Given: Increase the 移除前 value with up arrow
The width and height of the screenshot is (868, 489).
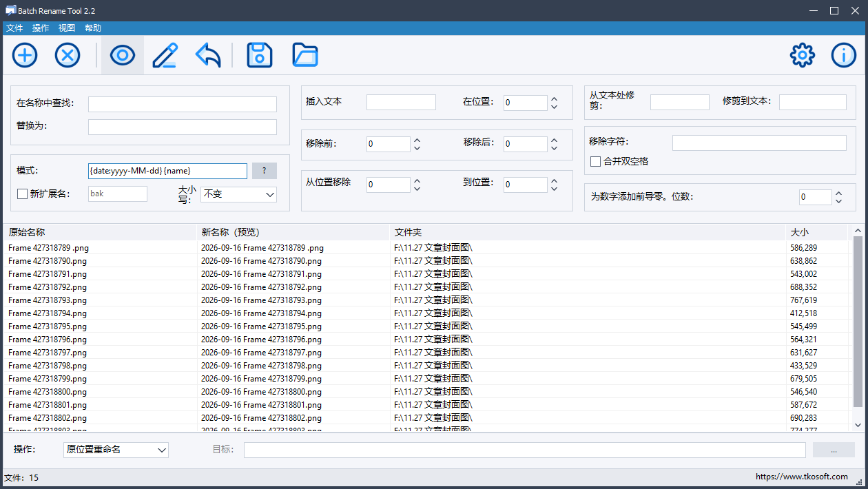Looking at the screenshot, I should (417, 140).
